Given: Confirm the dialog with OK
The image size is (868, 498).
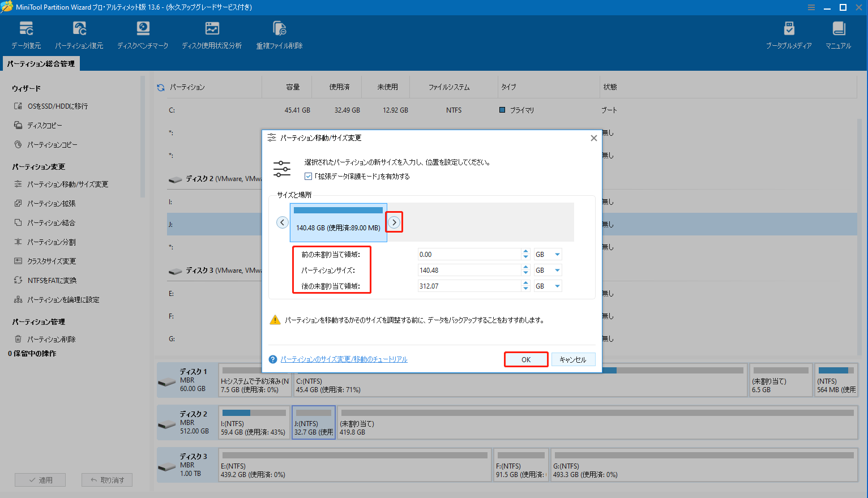Looking at the screenshot, I should click(x=526, y=360).
